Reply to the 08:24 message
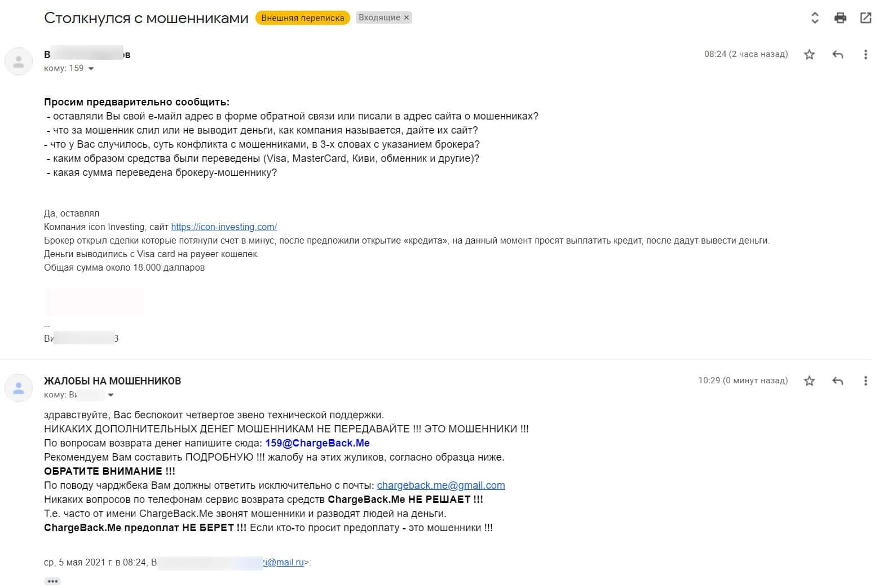The height and width of the screenshot is (588, 883). pyautogui.click(x=838, y=55)
